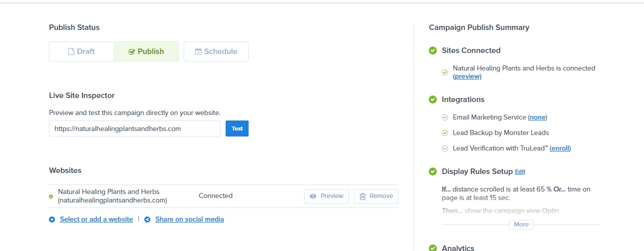Set publish status to Draft

click(81, 51)
